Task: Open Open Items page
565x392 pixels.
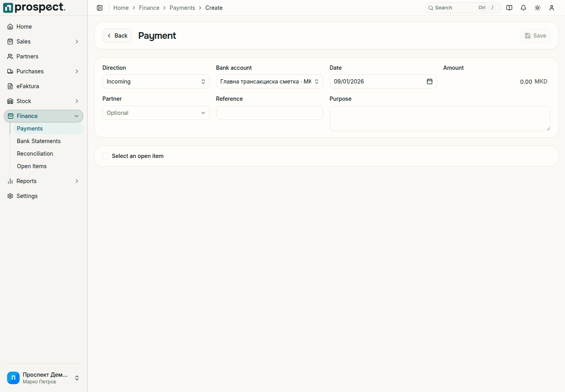Action: (48, 166)
